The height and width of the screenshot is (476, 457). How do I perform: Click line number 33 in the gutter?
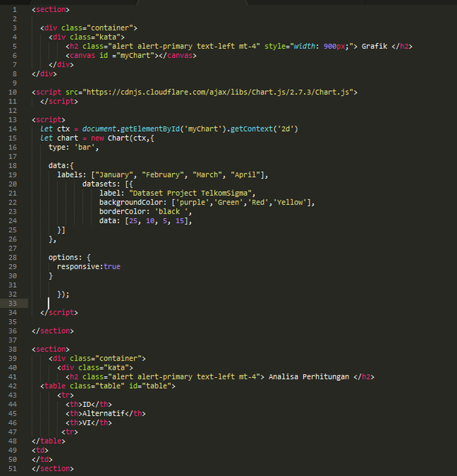click(x=13, y=303)
